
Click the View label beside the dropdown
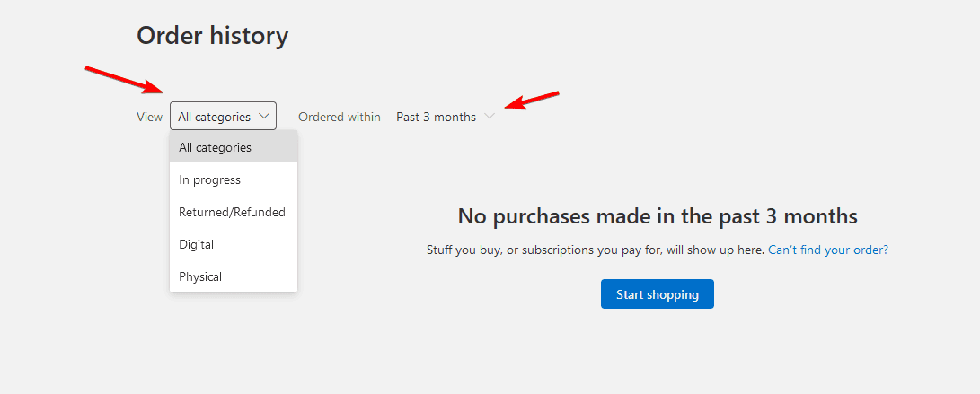[x=149, y=117]
